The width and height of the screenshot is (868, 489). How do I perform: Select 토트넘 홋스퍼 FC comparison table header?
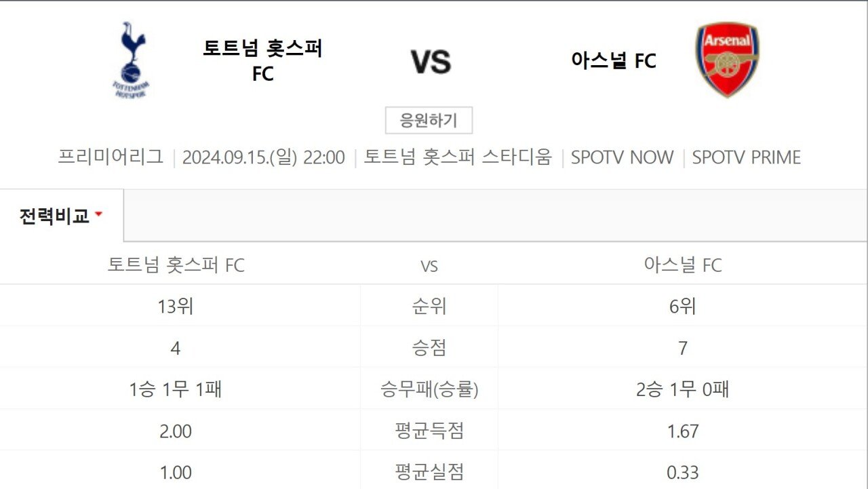176,265
